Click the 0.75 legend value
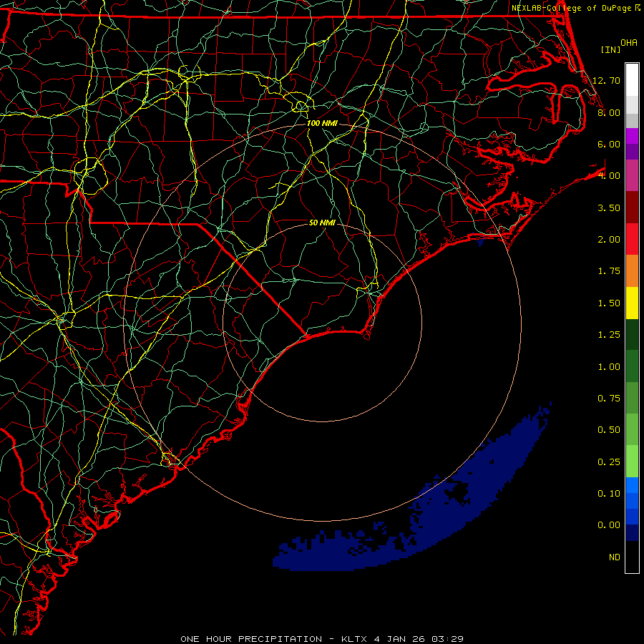 click(609, 399)
